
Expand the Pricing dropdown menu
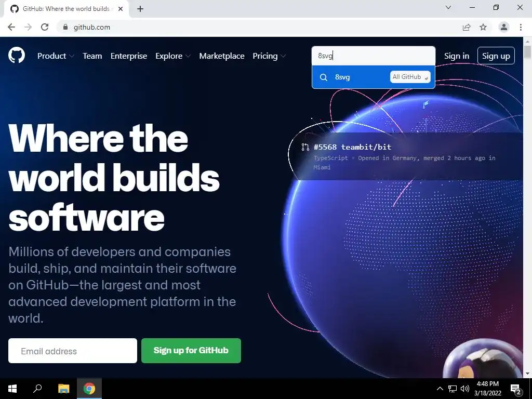point(269,56)
